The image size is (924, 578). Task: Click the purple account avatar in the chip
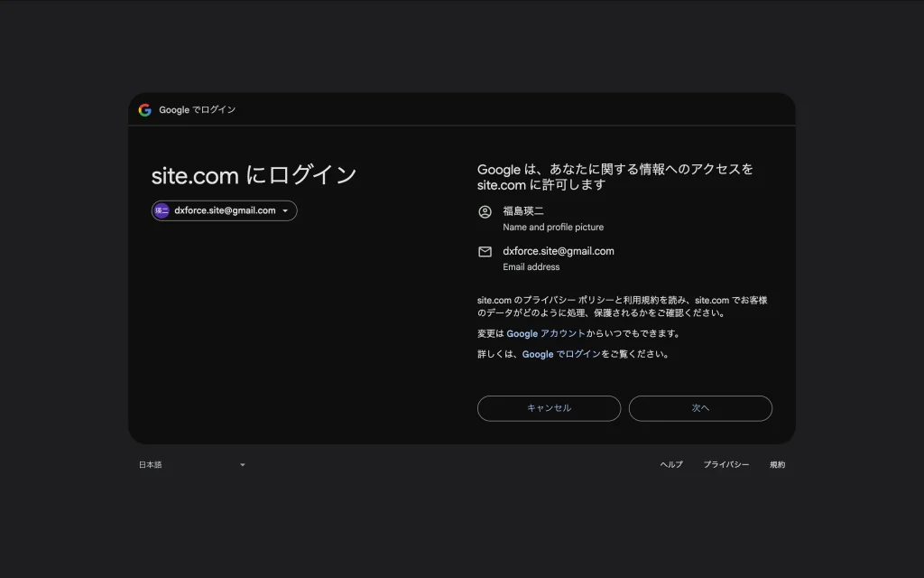click(x=162, y=210)
